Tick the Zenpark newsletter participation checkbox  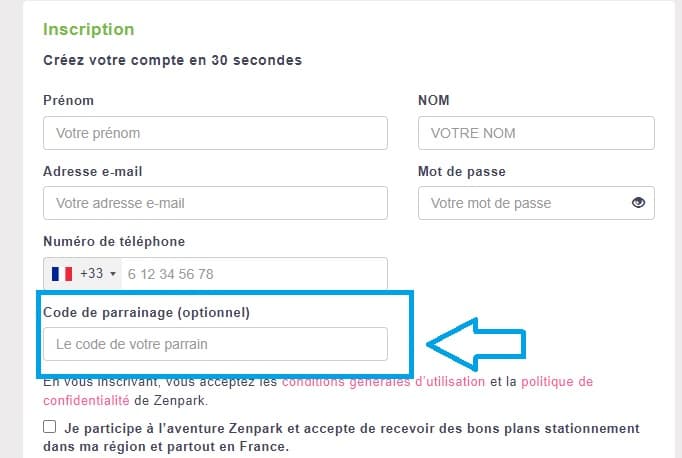[x=50, y=427]
